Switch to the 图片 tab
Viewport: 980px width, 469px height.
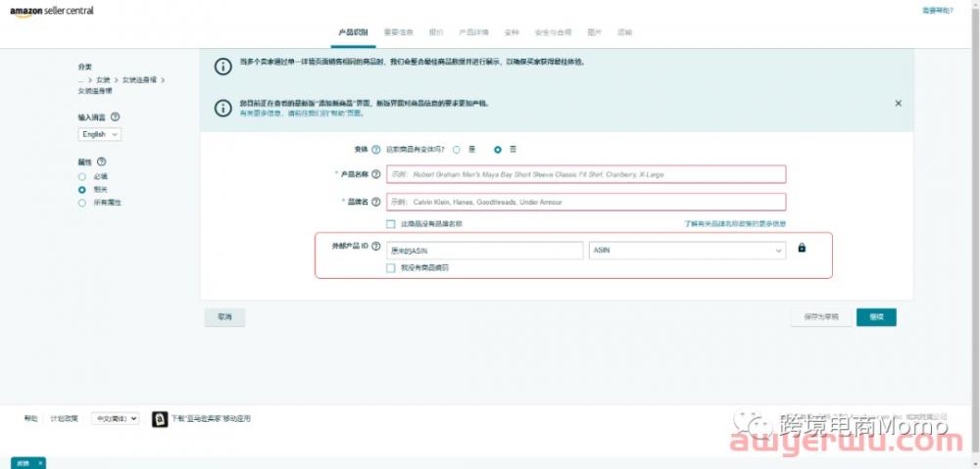595,32
